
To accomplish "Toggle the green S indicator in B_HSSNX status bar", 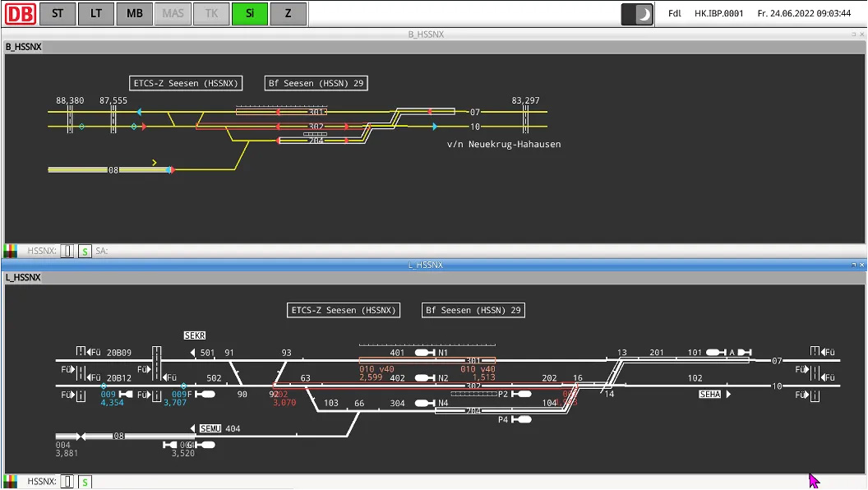I will point(85,251).
